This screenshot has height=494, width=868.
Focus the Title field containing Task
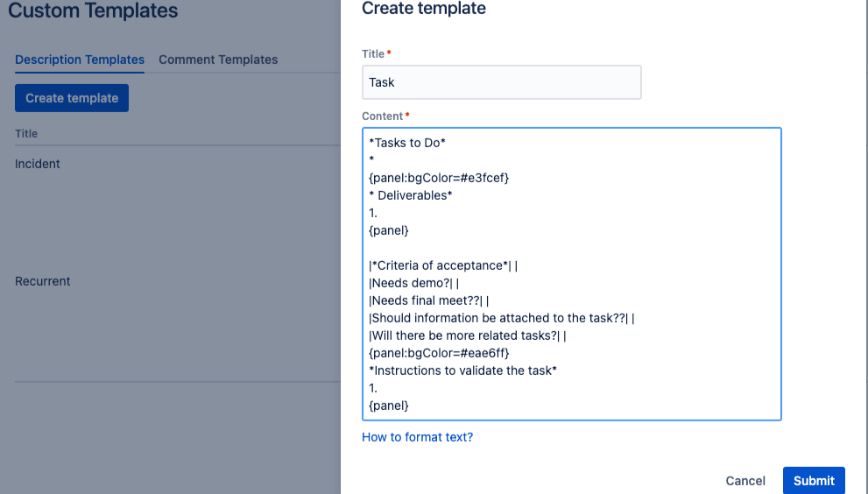(x=501, y=82)
